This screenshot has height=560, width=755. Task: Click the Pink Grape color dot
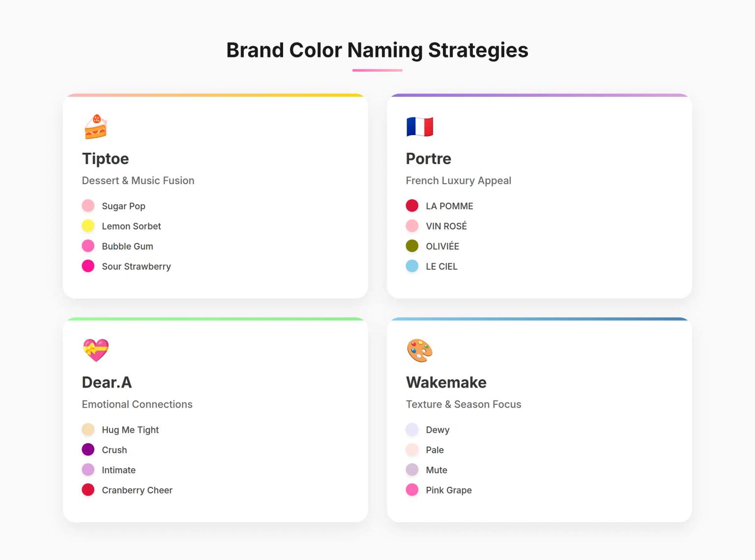click(412, 490)
